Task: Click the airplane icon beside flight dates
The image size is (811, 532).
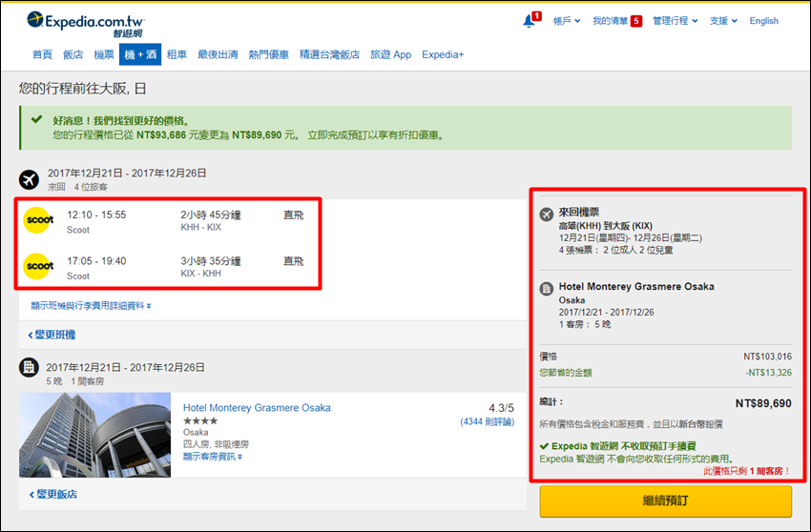Action: (29, 180)
